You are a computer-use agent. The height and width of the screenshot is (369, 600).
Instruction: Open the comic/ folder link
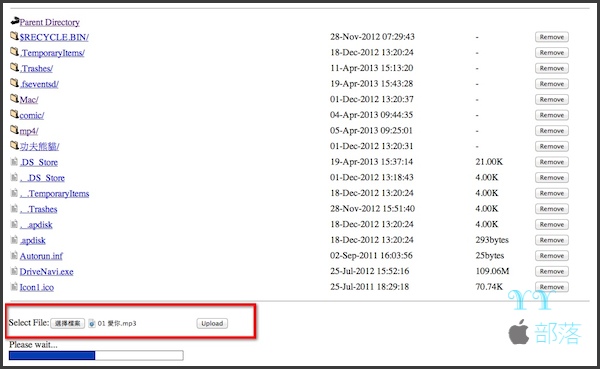(x=32, y=115)
